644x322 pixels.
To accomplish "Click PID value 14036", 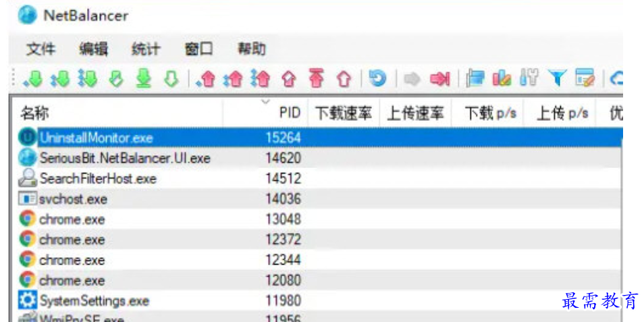I will [x=284, y=198].
